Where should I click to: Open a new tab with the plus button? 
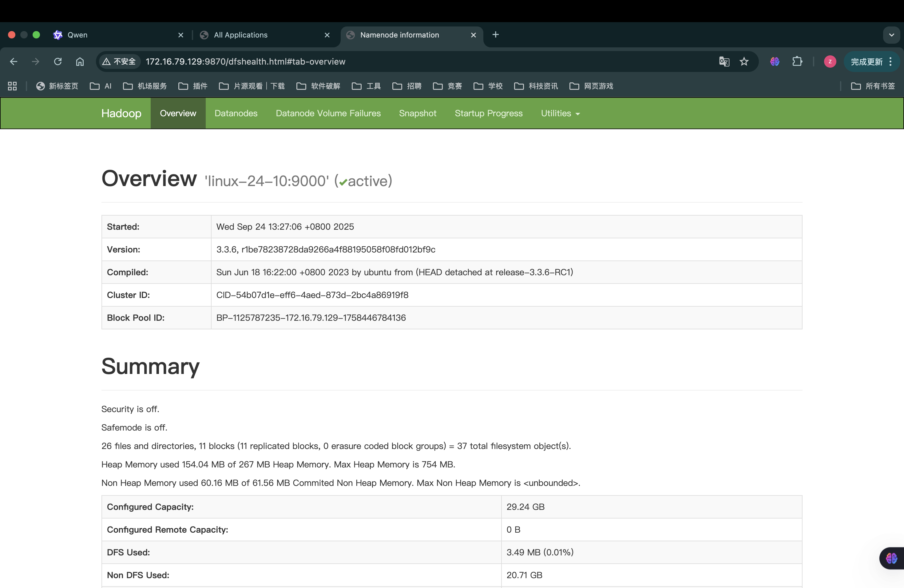click(x=495, y=35)
